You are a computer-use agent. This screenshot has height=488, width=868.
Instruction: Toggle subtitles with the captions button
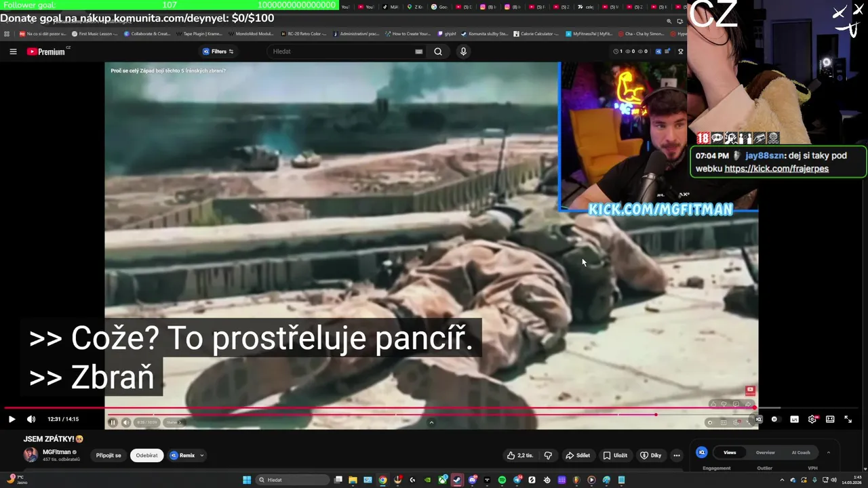click(x=794, y=419)
